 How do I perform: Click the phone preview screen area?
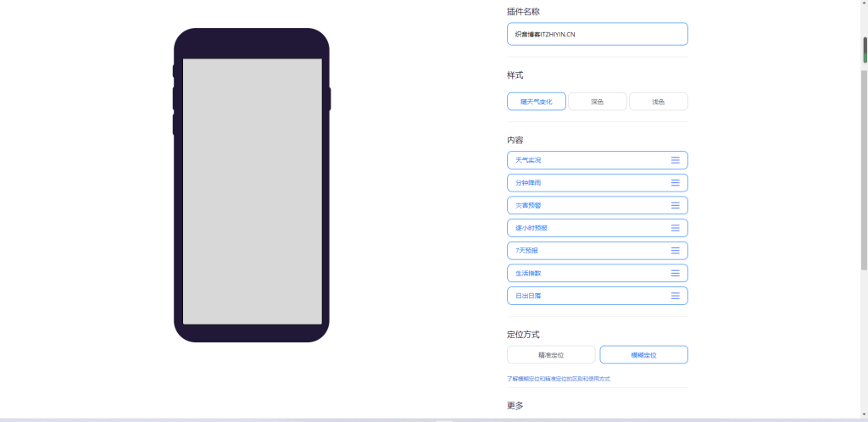pos(253,192)
